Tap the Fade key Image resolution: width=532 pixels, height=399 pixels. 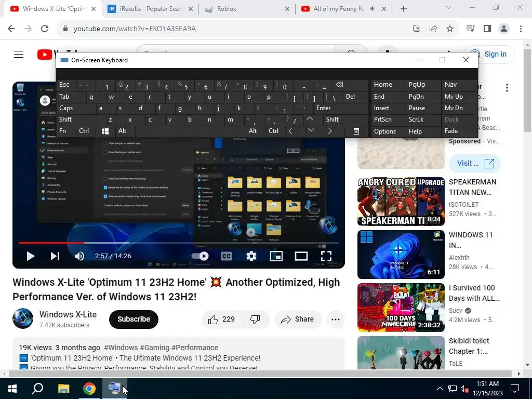[x=459, y=131]
